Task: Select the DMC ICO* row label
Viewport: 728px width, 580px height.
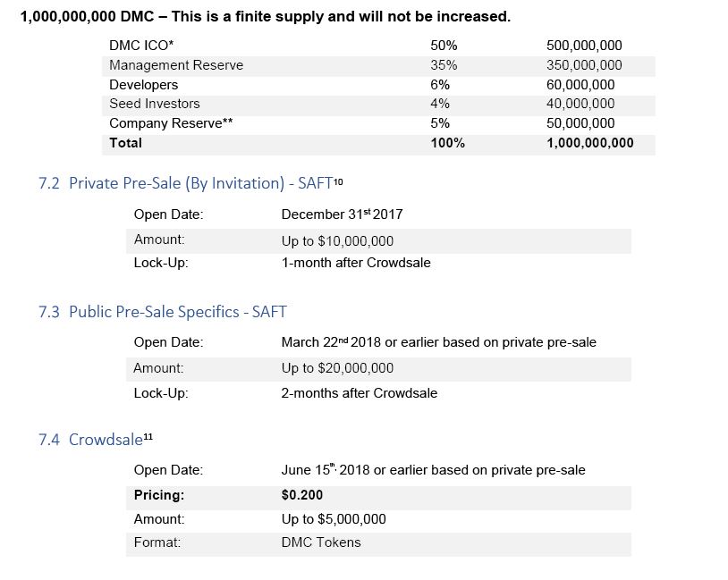Action: tap(141, 46)
